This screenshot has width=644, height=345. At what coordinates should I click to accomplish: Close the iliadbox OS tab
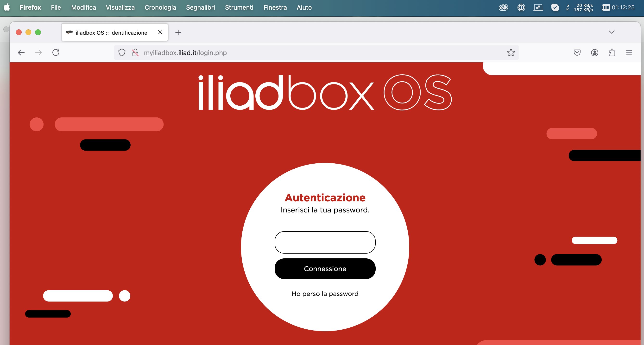[160, 32]
